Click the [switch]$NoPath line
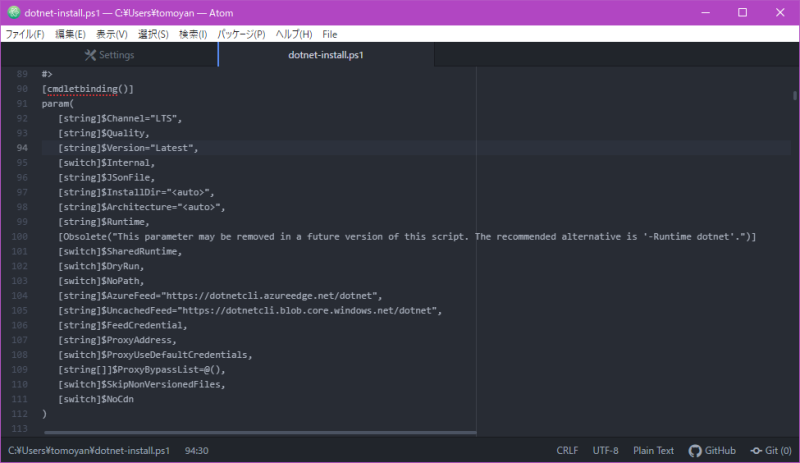Image resolution: width=800 pixels, height=463 pixels. pos(101,281)
